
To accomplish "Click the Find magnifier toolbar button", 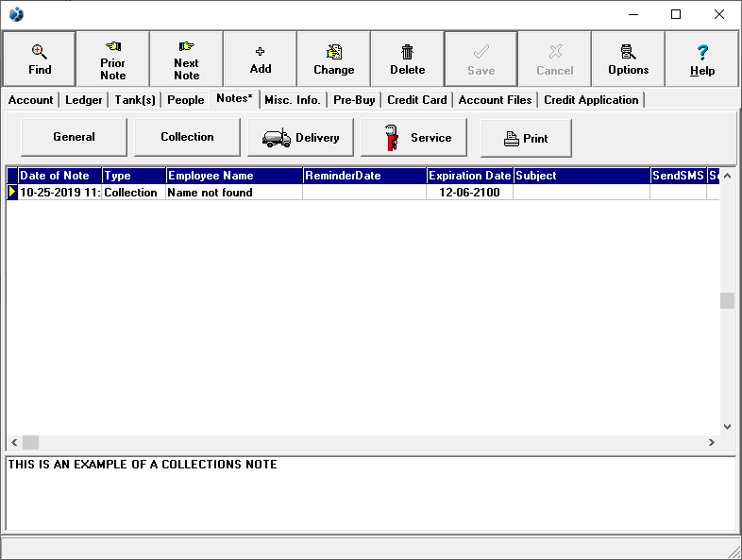I will pos(40,59).
